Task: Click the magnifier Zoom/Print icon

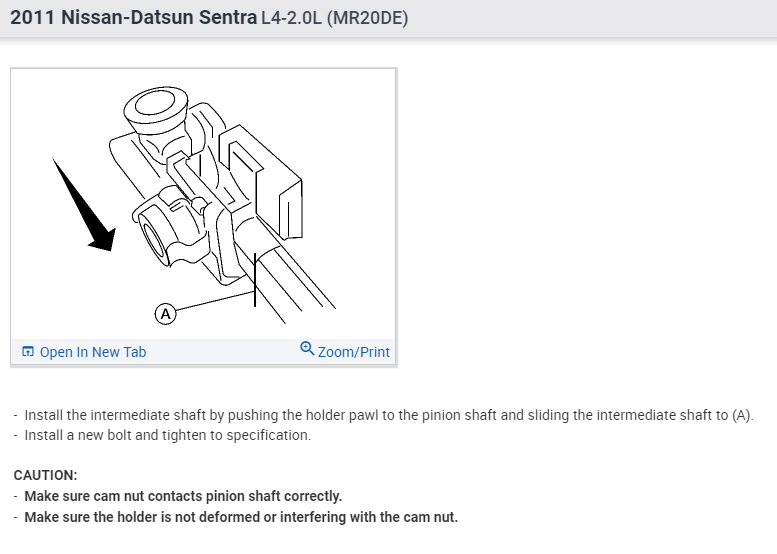Action: coord(307,349)
